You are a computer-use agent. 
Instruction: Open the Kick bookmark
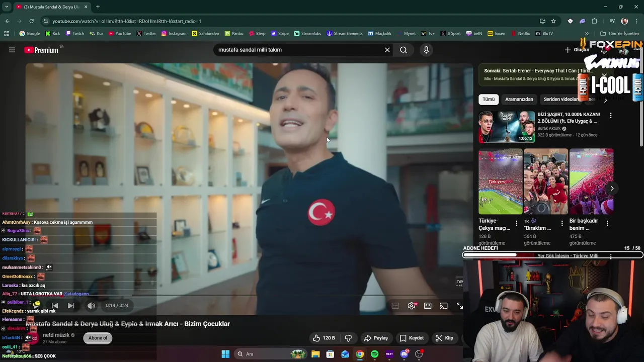(52, 34)
